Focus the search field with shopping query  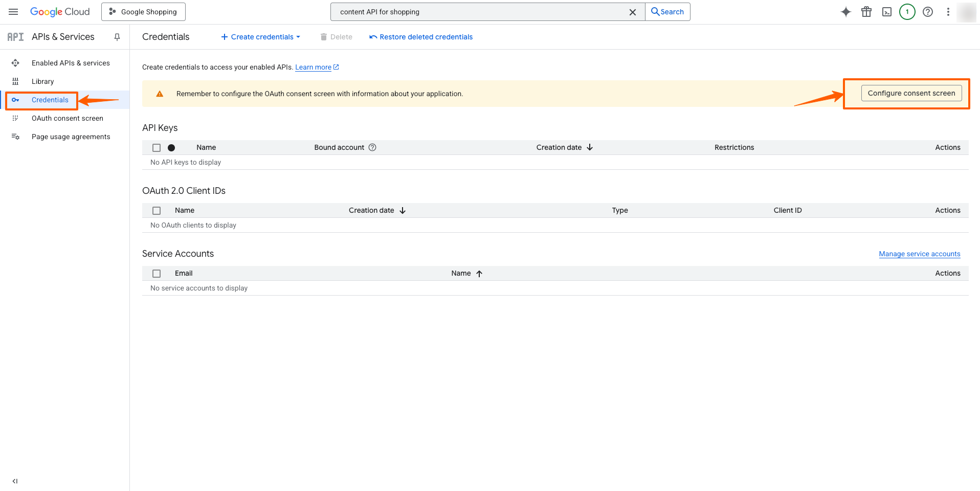[481, 12]
